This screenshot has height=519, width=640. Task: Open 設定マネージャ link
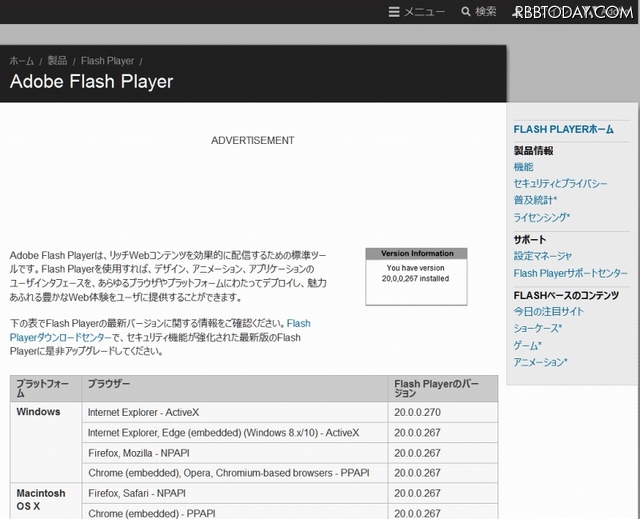542,257
